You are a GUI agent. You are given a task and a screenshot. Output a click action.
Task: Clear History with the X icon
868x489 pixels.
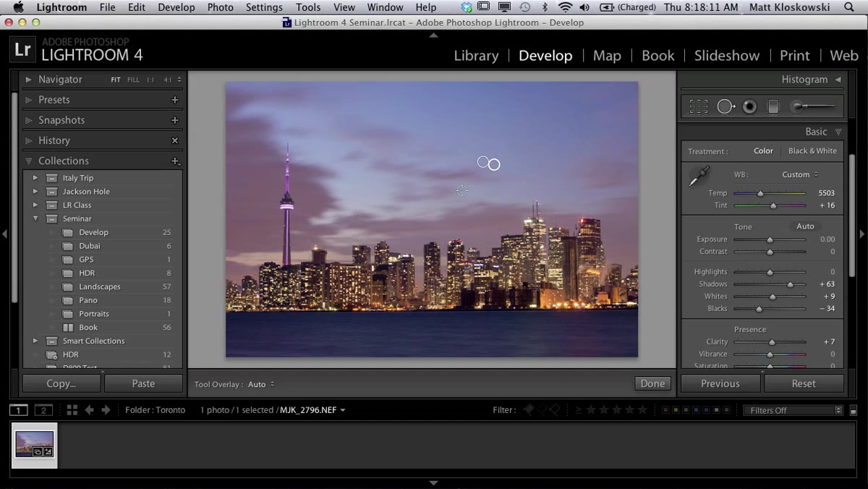(x=174, y=140)
